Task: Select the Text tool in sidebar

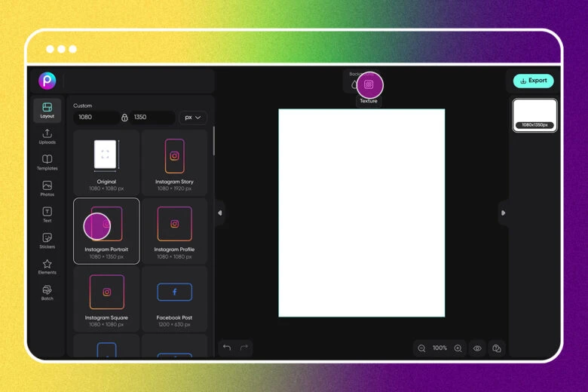Action: tap(47, 215)
